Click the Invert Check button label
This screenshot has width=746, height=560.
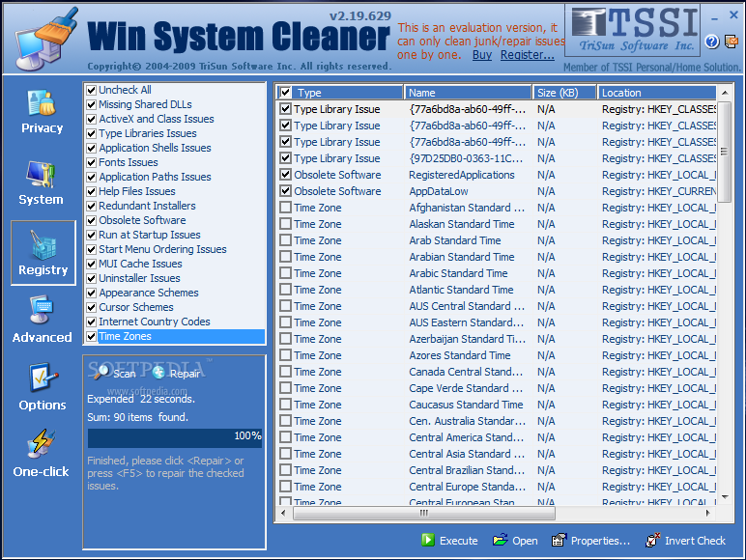click(695, 541)
